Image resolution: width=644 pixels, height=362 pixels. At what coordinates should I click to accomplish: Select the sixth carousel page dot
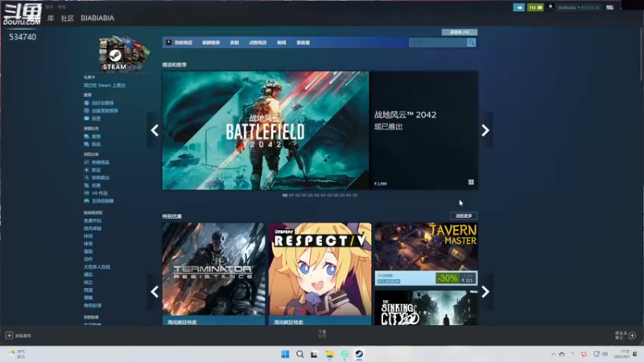click(316, 195)
